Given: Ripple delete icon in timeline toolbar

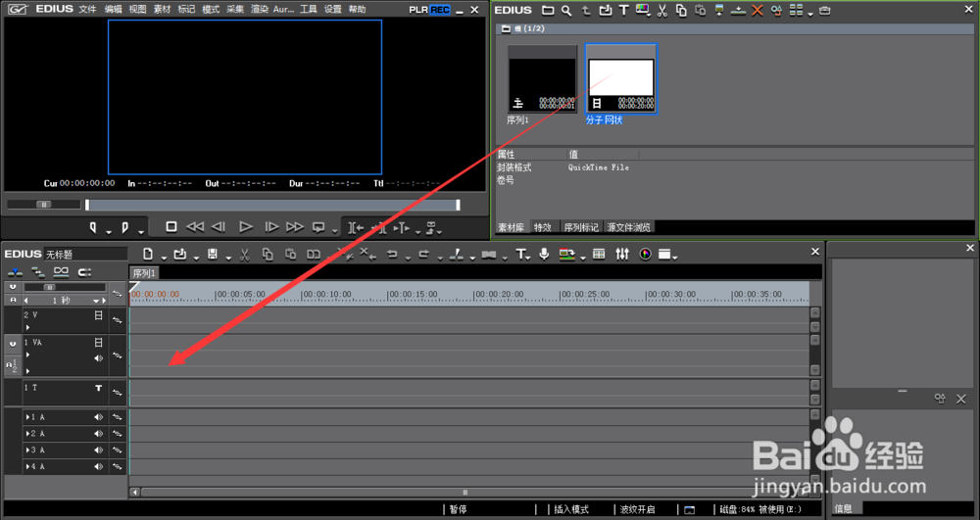Looking at the screenshot, I should click(x=368, y=254).
